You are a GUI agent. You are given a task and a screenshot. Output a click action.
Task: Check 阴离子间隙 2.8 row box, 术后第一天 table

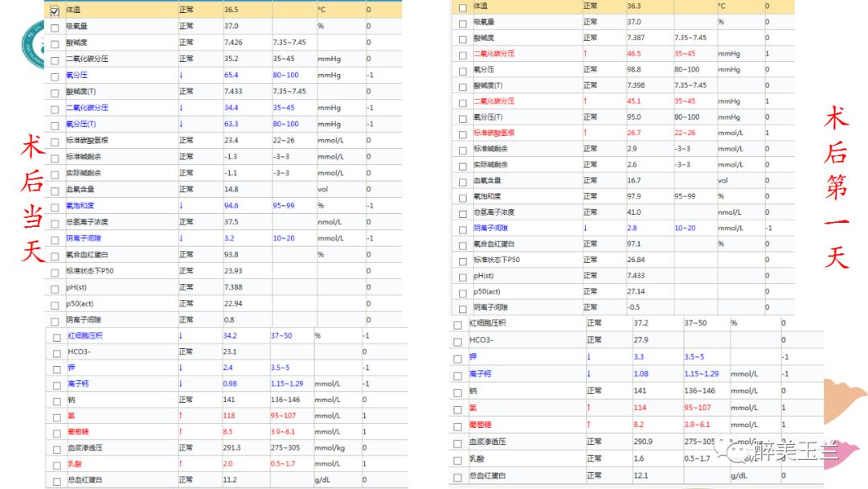click(x=462, y=229)
